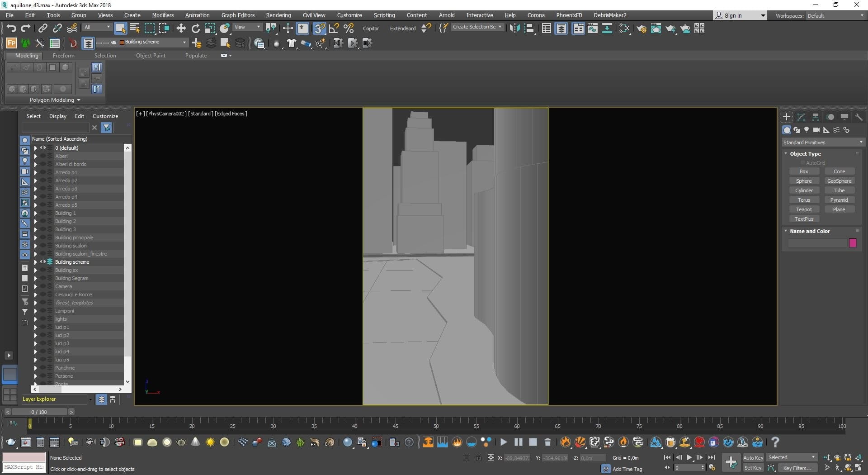
Task: Select the Shapes category icon in Create panel
Action: (797, 130)
